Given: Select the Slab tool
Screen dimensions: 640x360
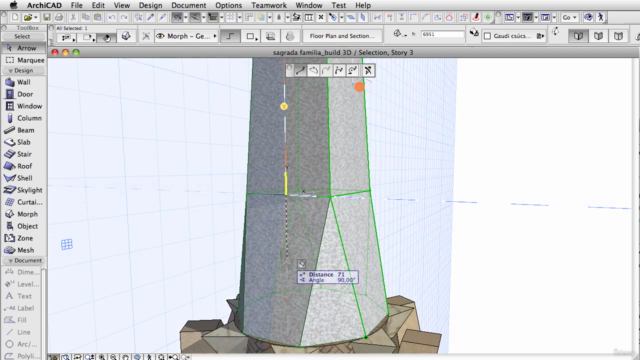Looking at the screenshot, I should coord(23,142).
